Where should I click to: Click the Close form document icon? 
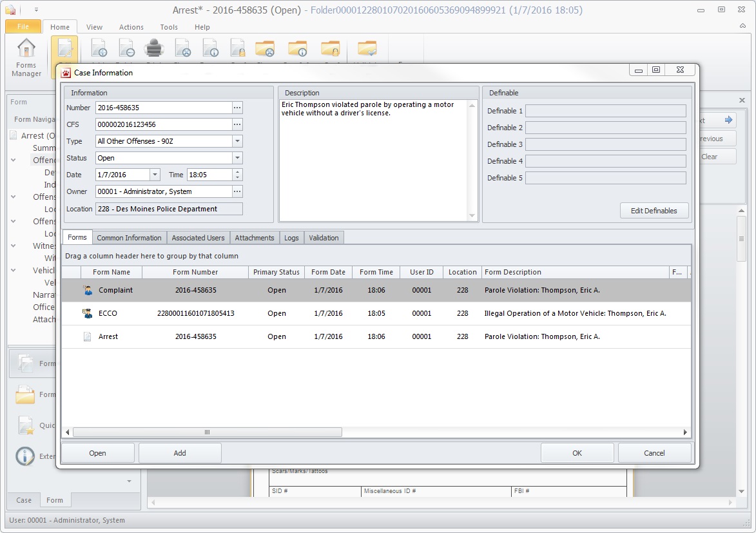(183, 48)
